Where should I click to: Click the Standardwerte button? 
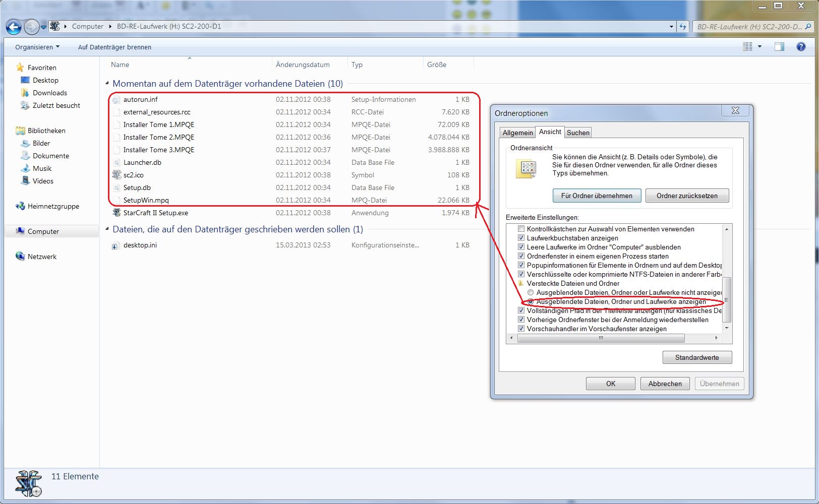[x=697, y=357]
